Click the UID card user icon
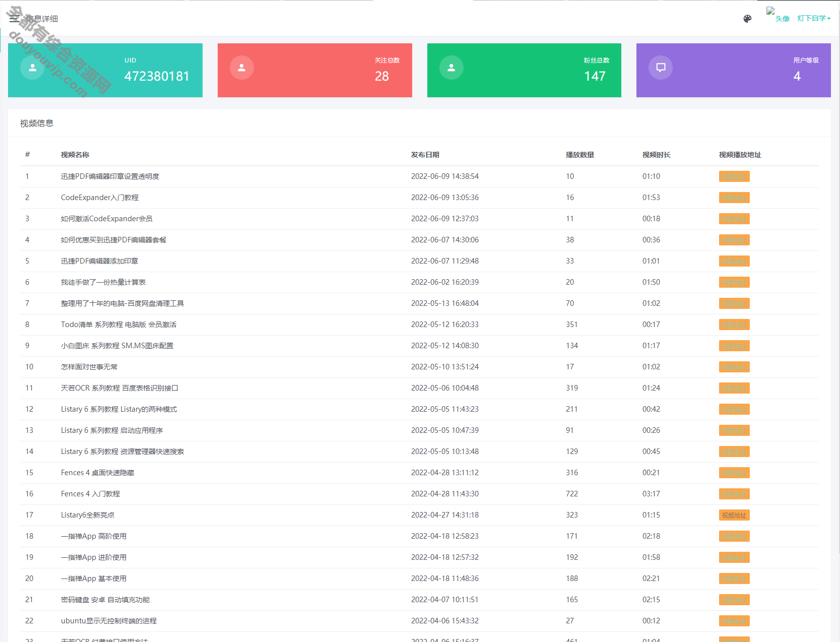Image resolution: width=840 pixels, height=642 pixels. pos(32,68)
